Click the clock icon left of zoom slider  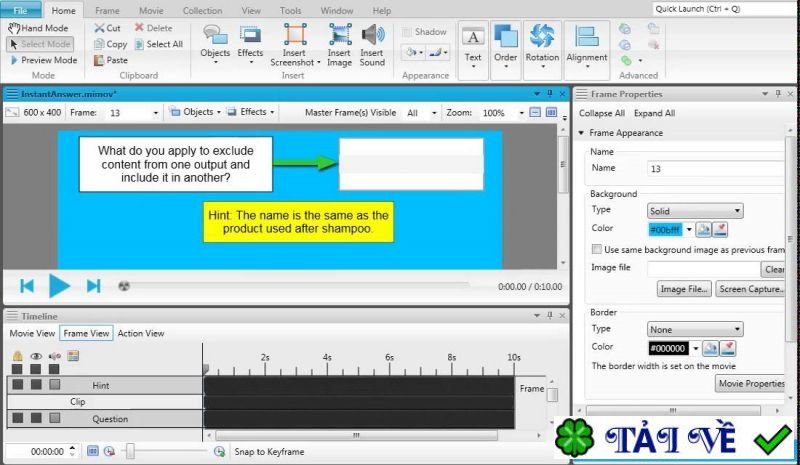pyautogui.click(x=109, y=451)
